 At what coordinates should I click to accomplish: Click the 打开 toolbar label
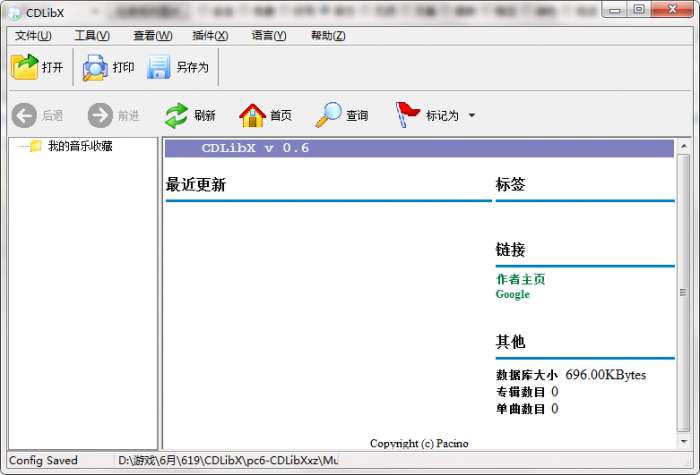click(52, 67)
